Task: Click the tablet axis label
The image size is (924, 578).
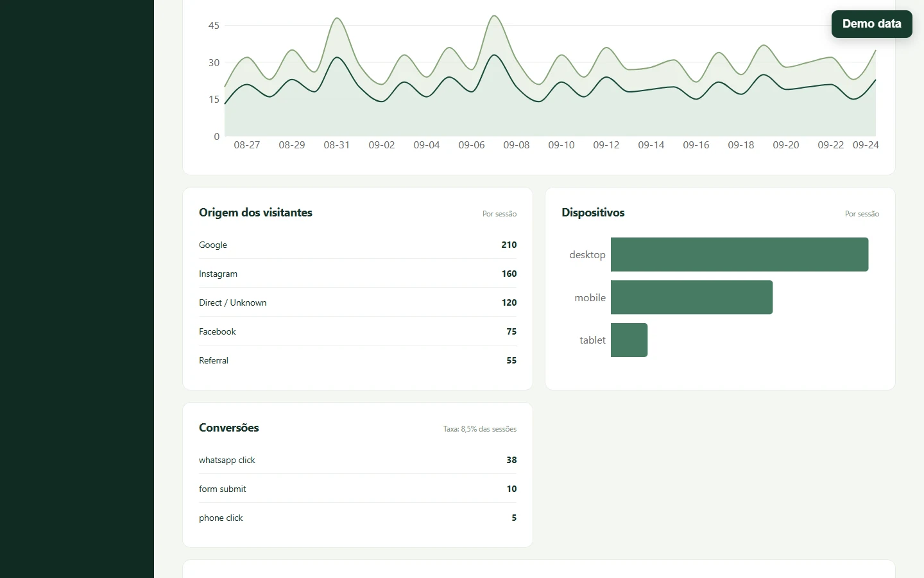Action: click(x=592, y=340)
